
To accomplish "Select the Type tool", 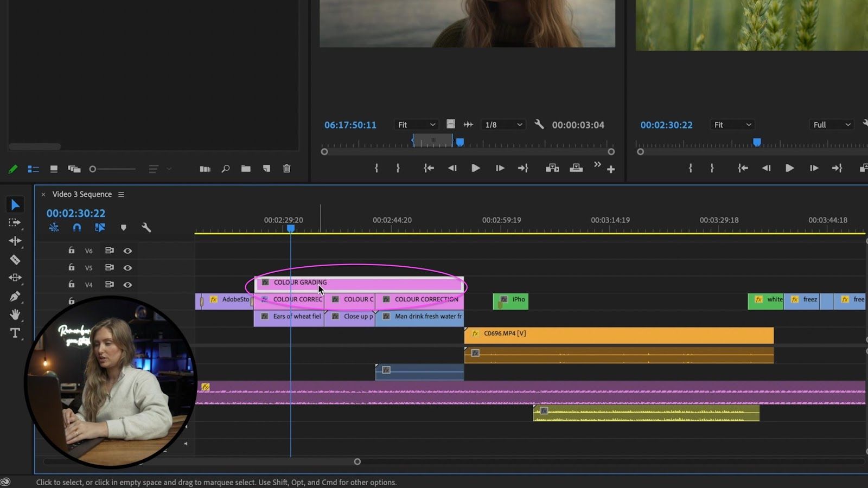I will tap(15, 333).
